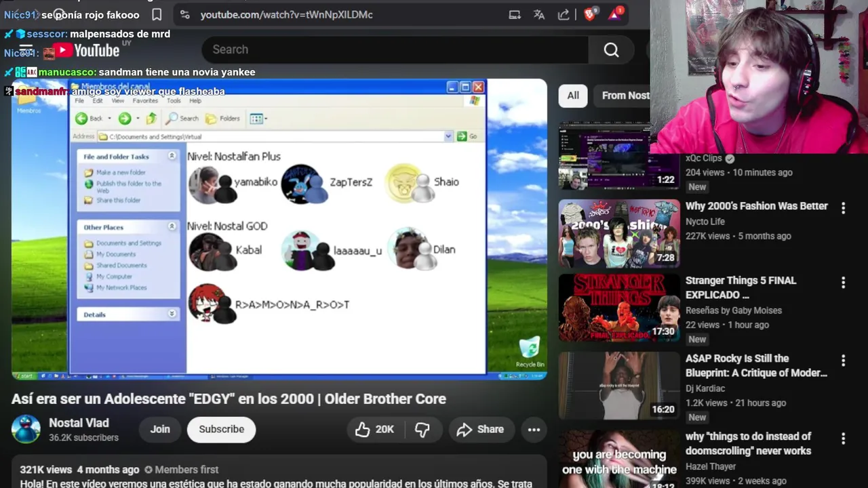Click Shared Documents link

[121, 265]
